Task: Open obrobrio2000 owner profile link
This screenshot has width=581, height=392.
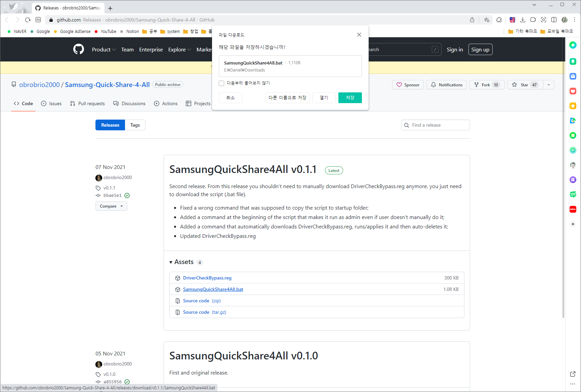Action: (x=39, y=85)
